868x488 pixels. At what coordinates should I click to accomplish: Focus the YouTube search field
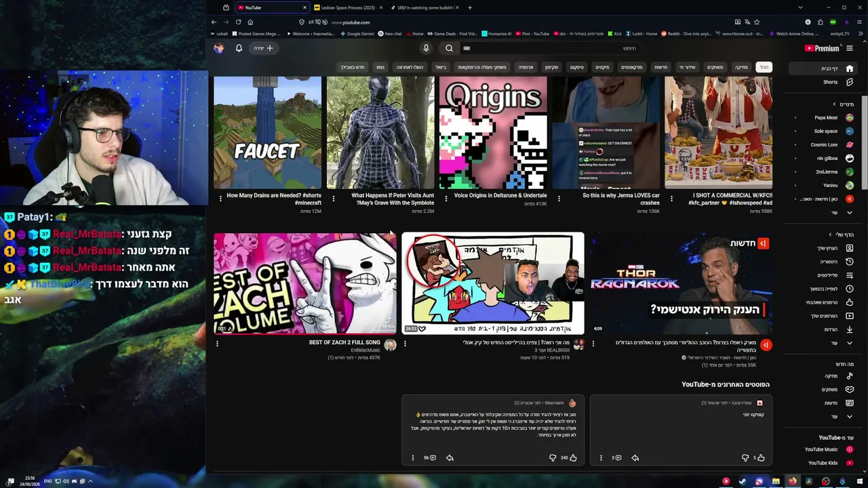click(x=551, y=48)
